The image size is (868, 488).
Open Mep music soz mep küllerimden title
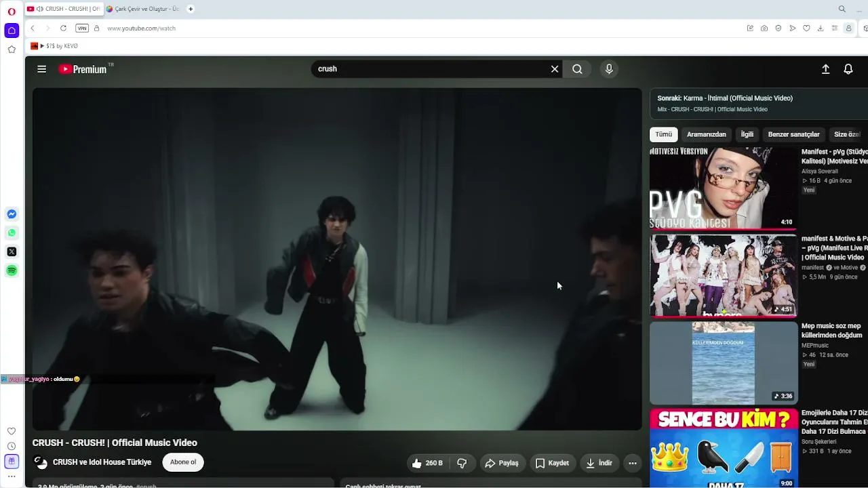click(832, 331)
